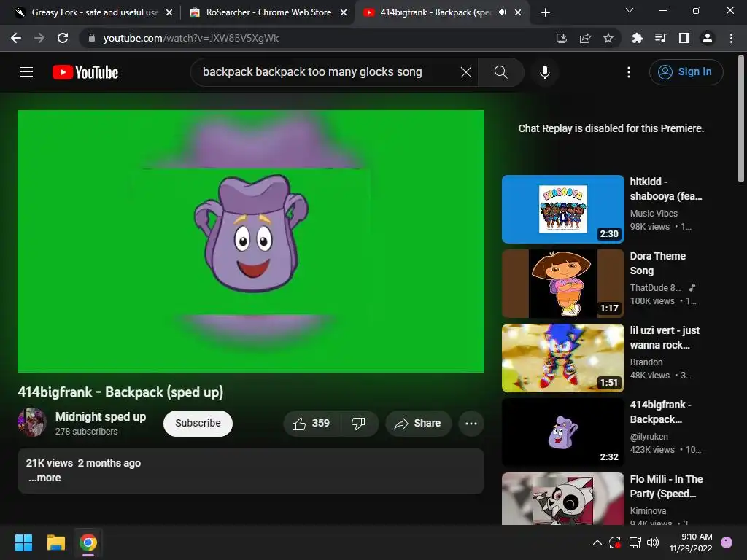Open the YouTube guide hamburger menu
Image resolution: width=747 pixels, height=560 pixels.
pyautogui.click(x=26, y=72)
